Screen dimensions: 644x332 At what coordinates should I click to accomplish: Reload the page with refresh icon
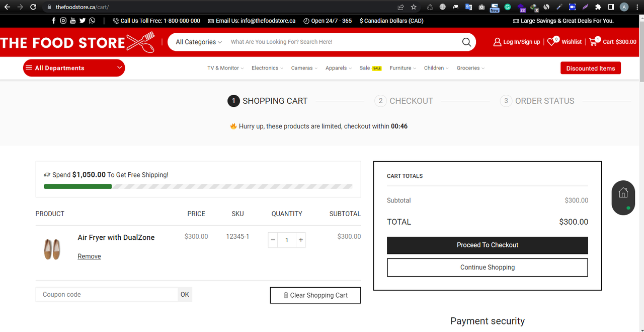pyautogui.click(x=33, y=7)
